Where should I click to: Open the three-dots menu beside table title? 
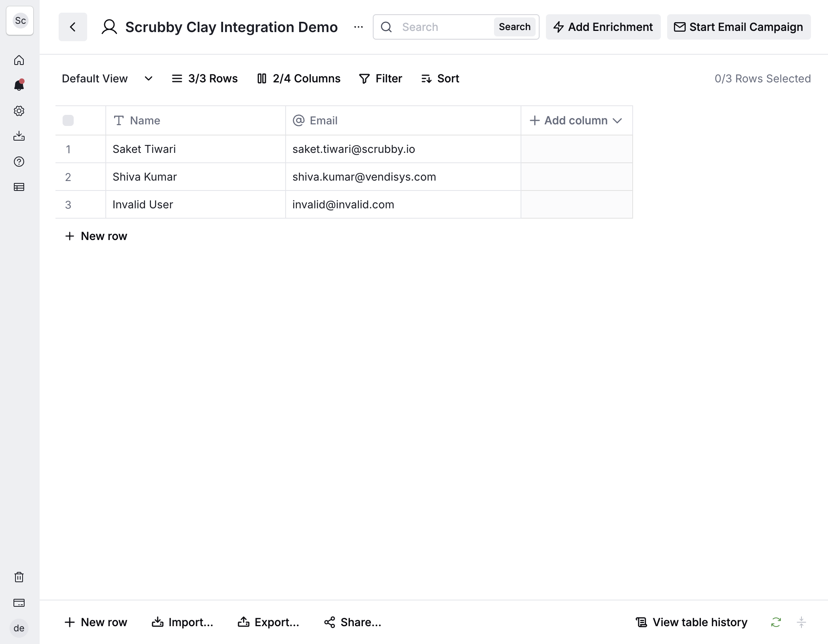click(359, 27)
